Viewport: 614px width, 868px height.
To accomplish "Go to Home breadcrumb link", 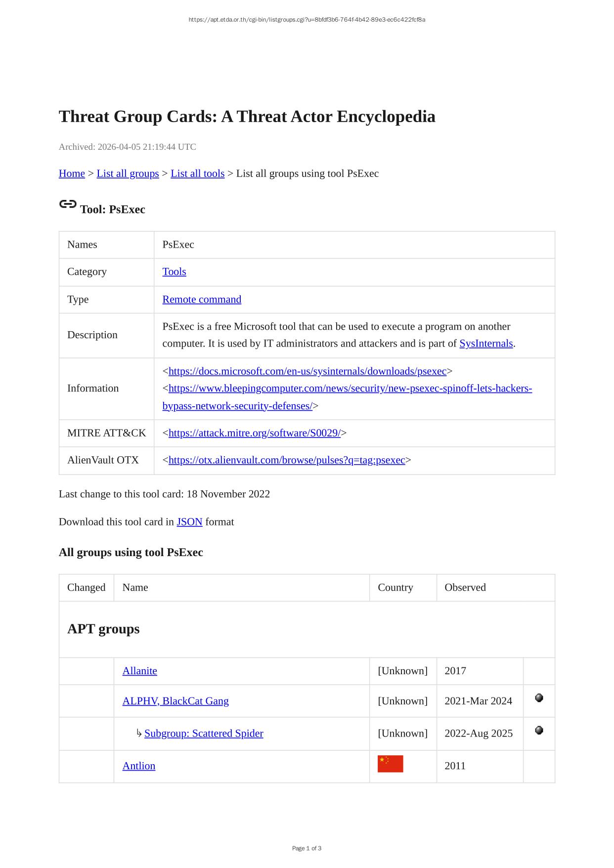I will tap(72, 174).
